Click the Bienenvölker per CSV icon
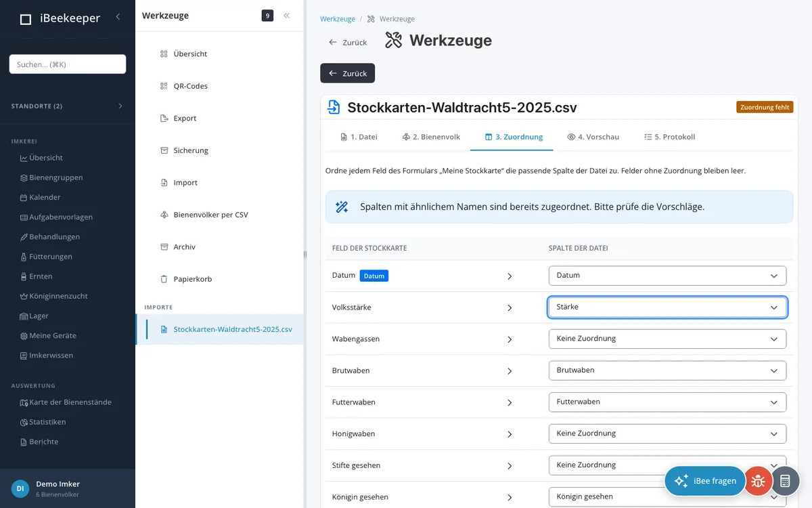812x508 pixels. 164,215
